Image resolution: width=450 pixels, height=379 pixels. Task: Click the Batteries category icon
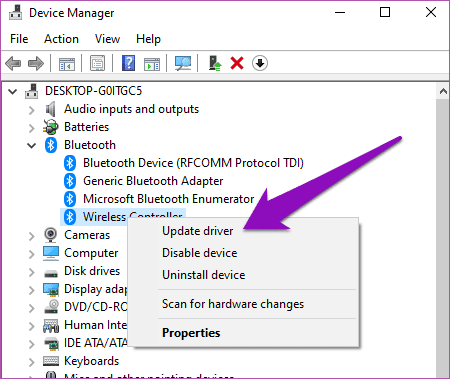(x=51, y=127)
